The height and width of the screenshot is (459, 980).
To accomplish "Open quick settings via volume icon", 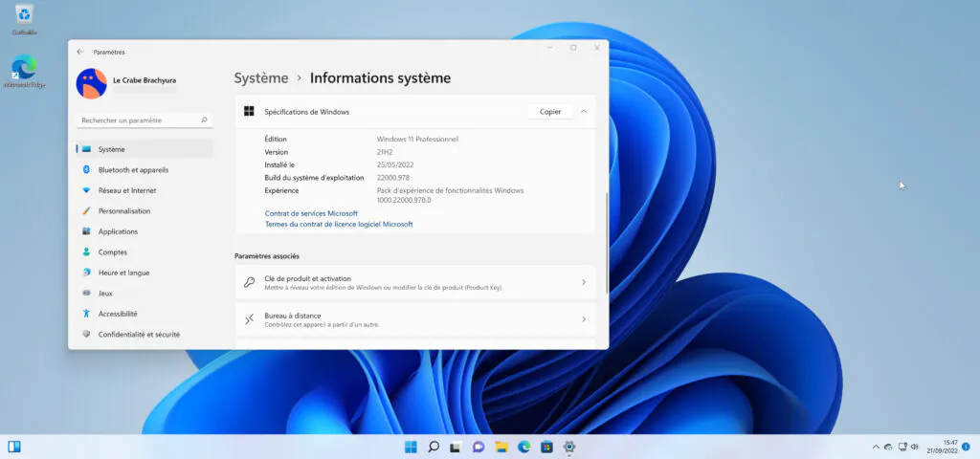I will pos(915,448).
